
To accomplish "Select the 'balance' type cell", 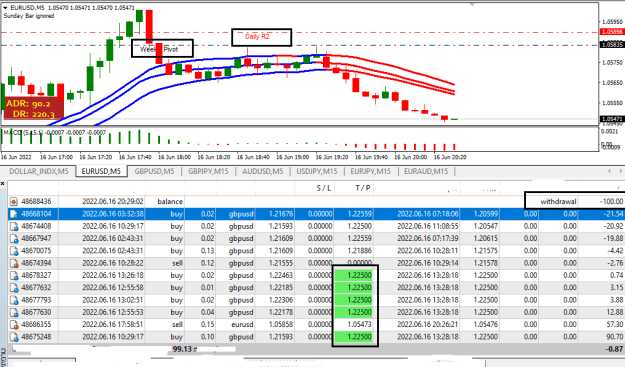I will click(170, 202).
